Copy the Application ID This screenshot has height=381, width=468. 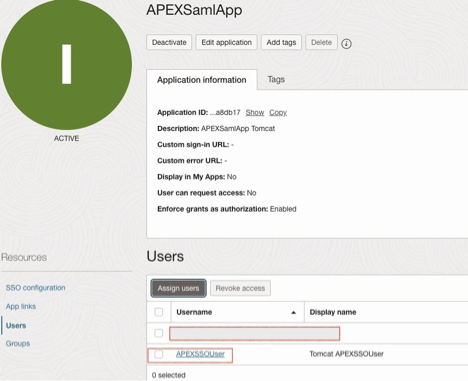[278, 113]
